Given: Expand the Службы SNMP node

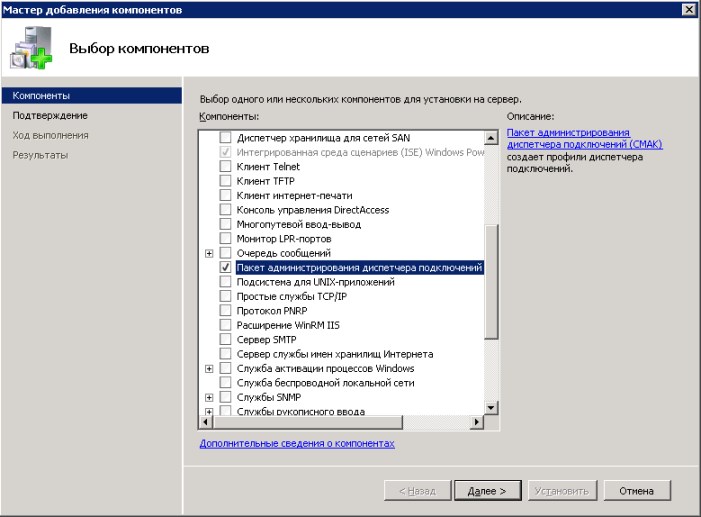Looking at the screenshot, I should pos(209,397).
